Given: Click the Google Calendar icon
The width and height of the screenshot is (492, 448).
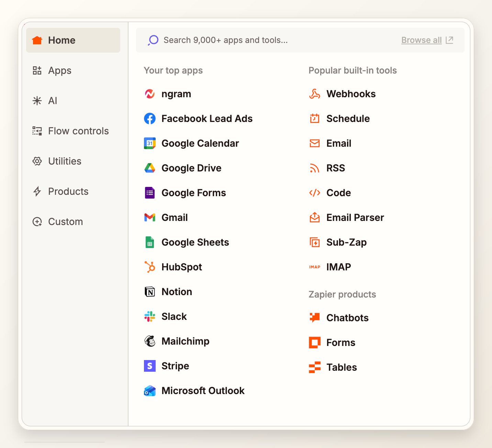Looking at the screenshot, I should (x=150, y=143).
